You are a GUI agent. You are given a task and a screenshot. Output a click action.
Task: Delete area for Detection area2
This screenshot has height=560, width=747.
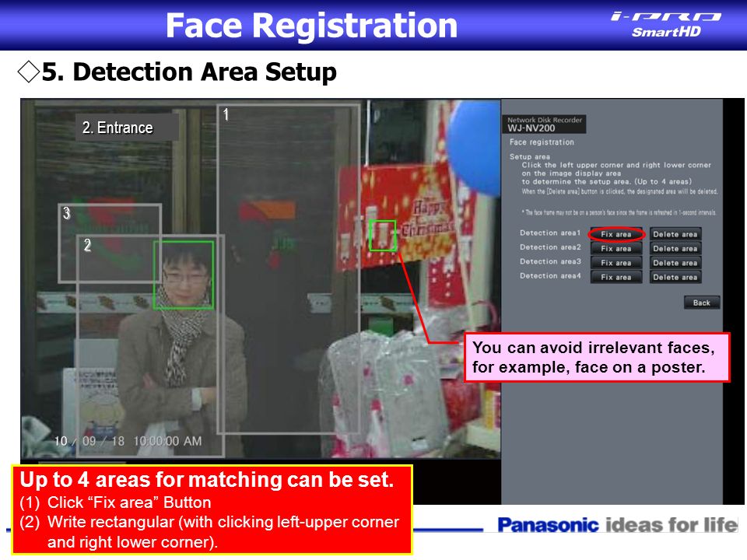tap(675, 249)
